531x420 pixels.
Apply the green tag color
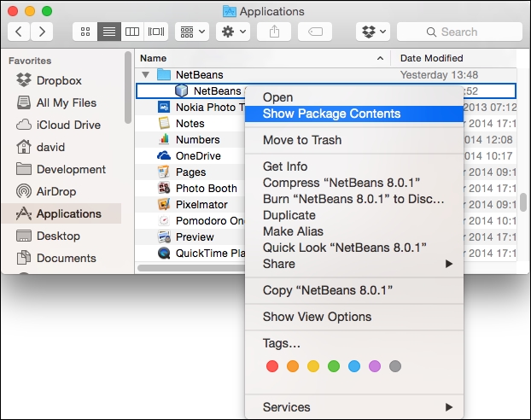pos(334,366)
